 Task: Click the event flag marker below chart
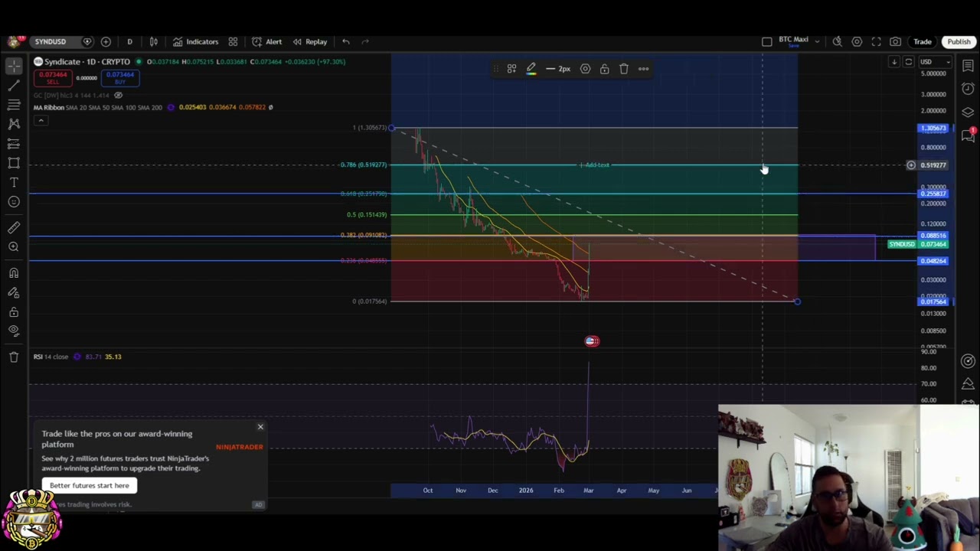pyautogui.click(x=592, y=341)
